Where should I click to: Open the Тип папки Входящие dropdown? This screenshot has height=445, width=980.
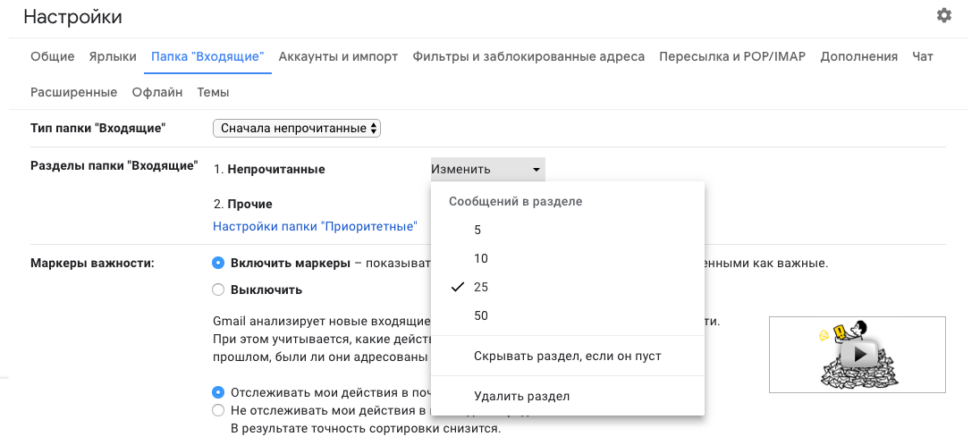pos(297,129)
